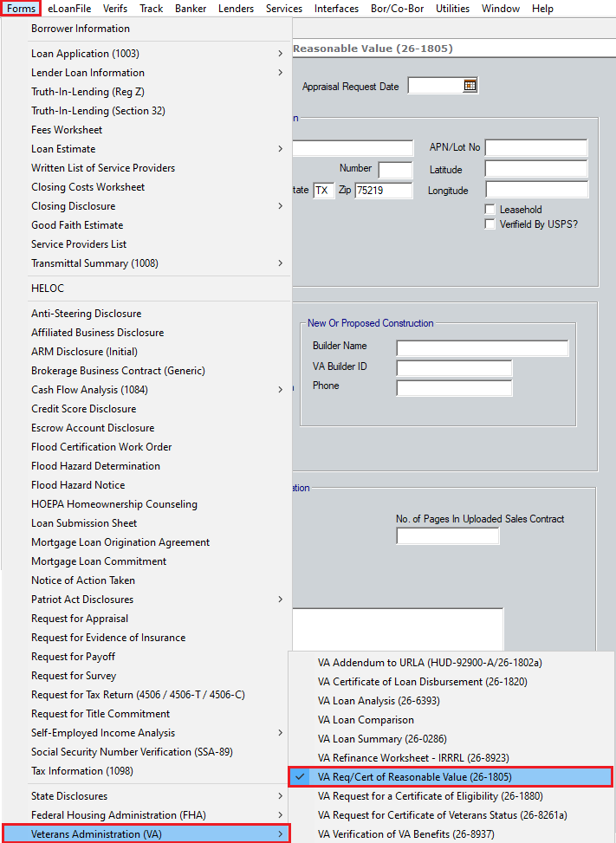Click the APN/Lot No input field
The image size is (616, 843).
pyautogui.click(x=536, y=147)
